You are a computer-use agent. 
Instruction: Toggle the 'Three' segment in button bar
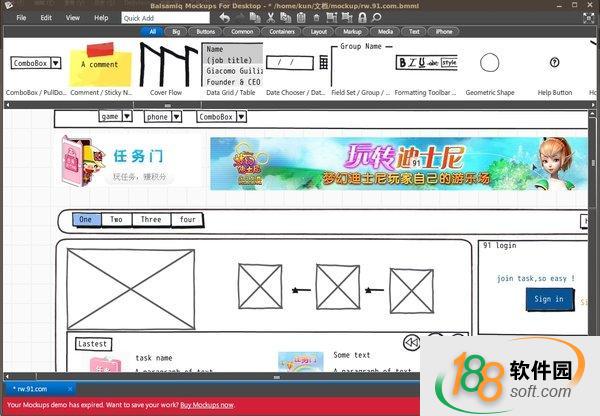click(x=150, y=220)
